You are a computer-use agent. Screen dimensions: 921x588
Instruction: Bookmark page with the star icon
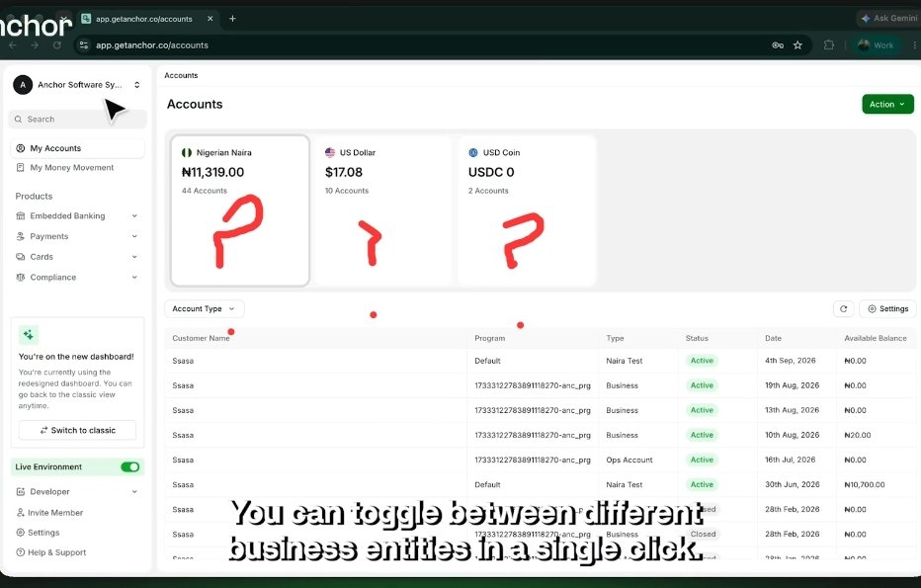click(797, 45)
